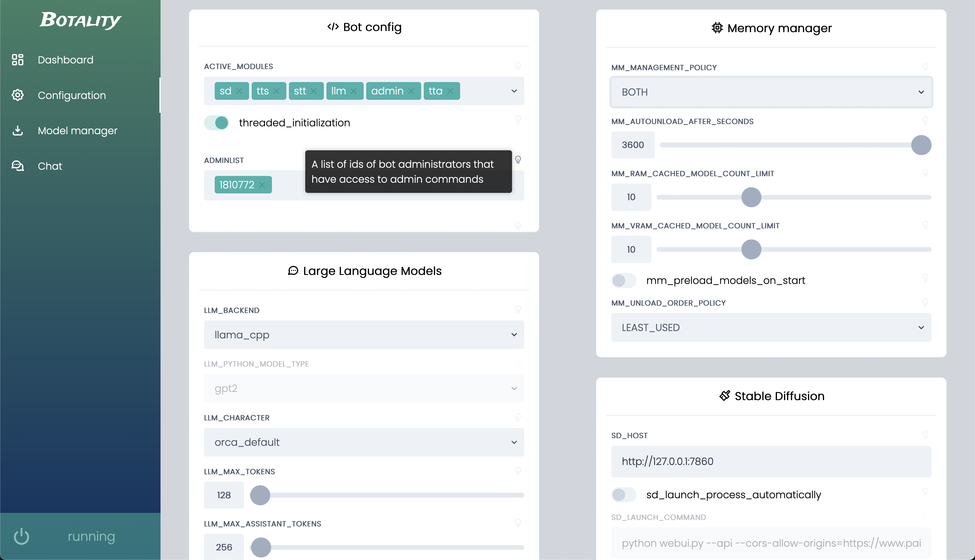Open MM_UNLOAD_ORDER_POLICY LEAST_USED dropdown
975x560 pixels.
point(771,328)
